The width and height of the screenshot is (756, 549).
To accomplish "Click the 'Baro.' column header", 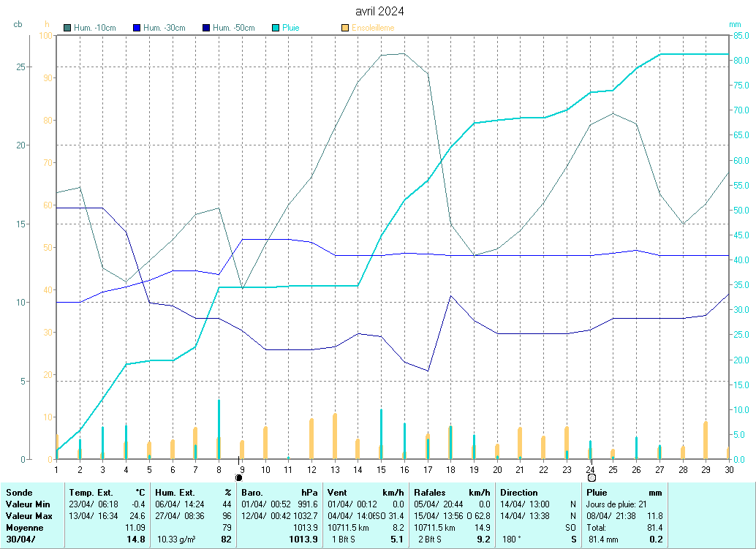I will [253, 493].
